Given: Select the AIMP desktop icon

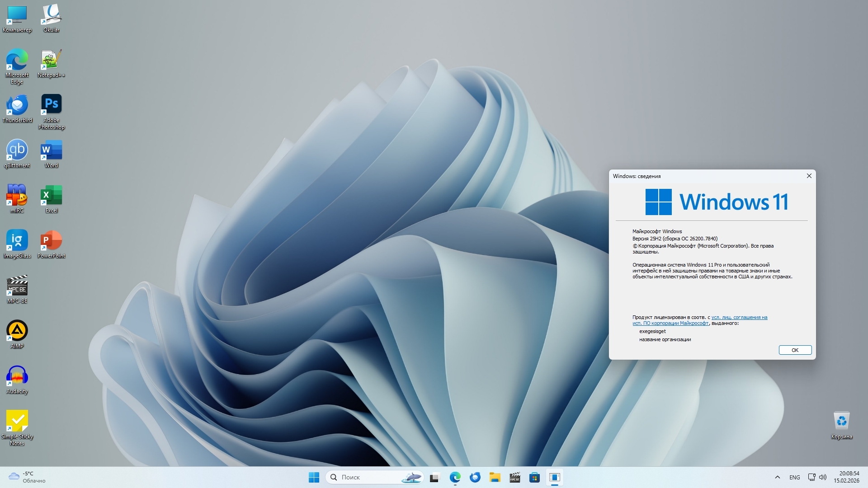Looking at the screenshot, I should pyautogui.click(x=17, y=331).
